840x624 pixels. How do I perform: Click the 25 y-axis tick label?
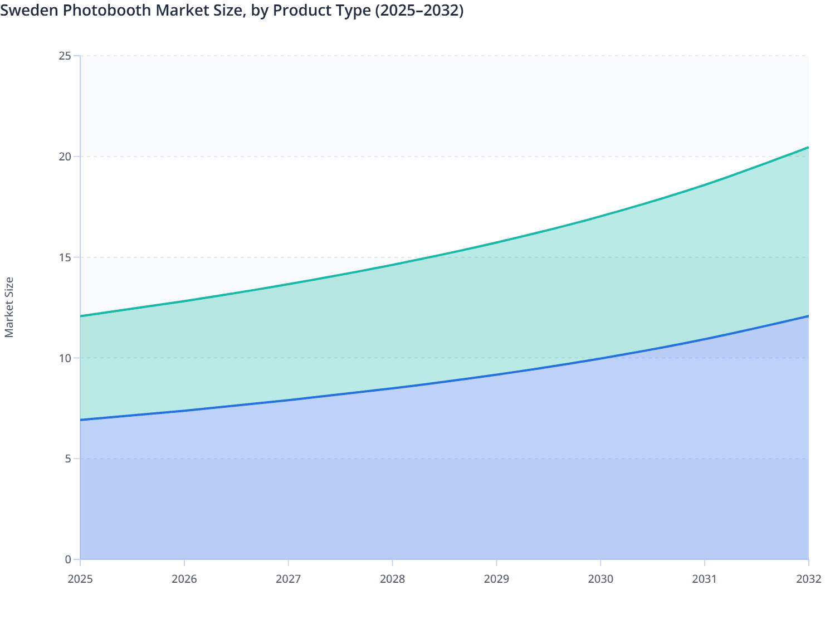coord(65,55)
